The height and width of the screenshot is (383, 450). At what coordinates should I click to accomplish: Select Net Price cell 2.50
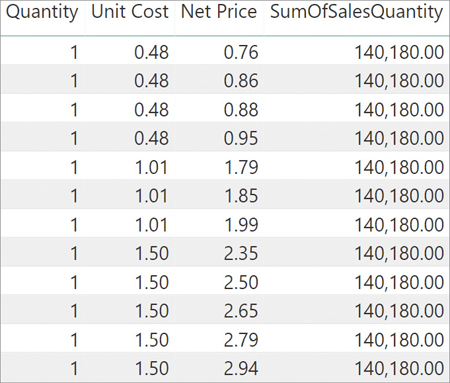tap(241, 282)
